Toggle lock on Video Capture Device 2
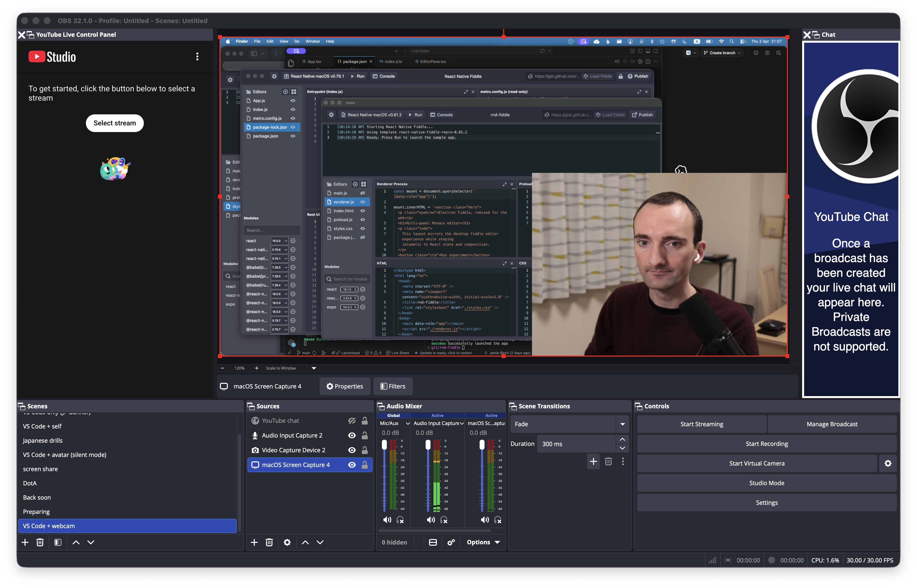Image resolution: width=917 pixels, height=588 pixels. click(x=364, y=450)
